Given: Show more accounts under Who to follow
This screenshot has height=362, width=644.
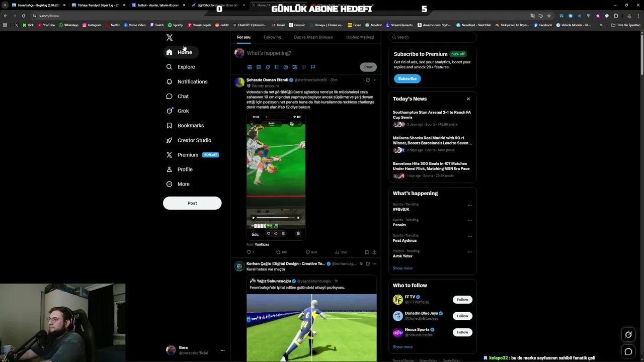Looking at the screenshot, I should (x=403, y=347).
